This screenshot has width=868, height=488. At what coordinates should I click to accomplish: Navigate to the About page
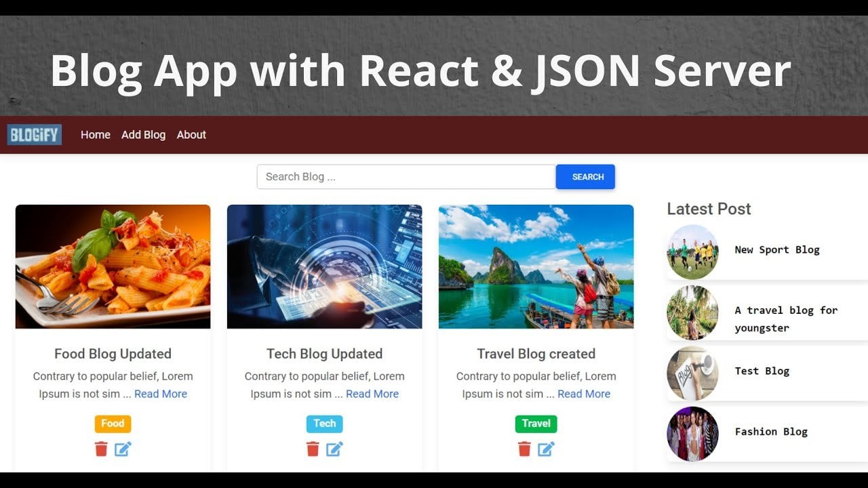(x=191, y=135)
